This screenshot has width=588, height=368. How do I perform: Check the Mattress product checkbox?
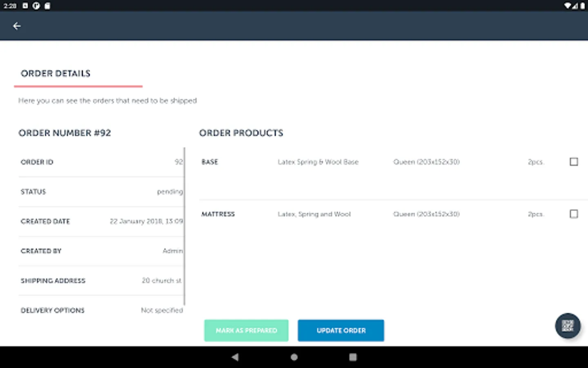[x=574, y=214]
